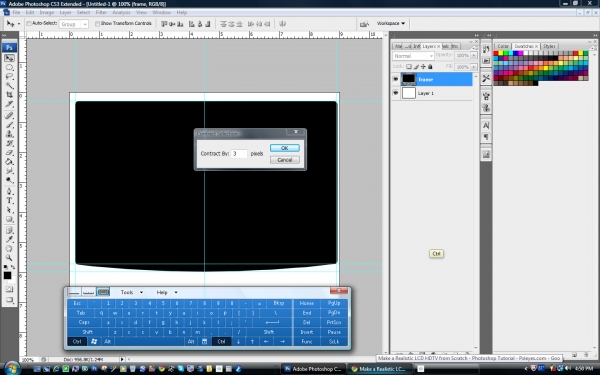Enable Show Transform Controls checkbox

click(97, 24)
